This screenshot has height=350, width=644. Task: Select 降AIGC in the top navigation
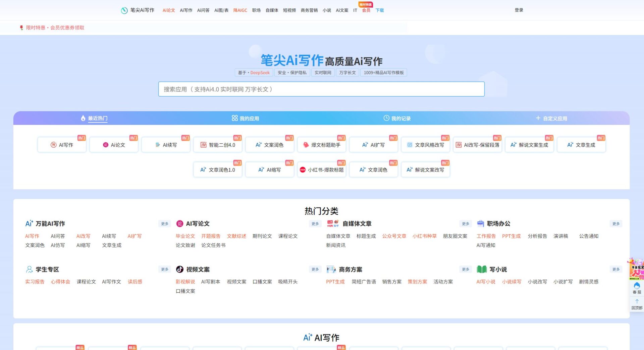coord(240,10)
